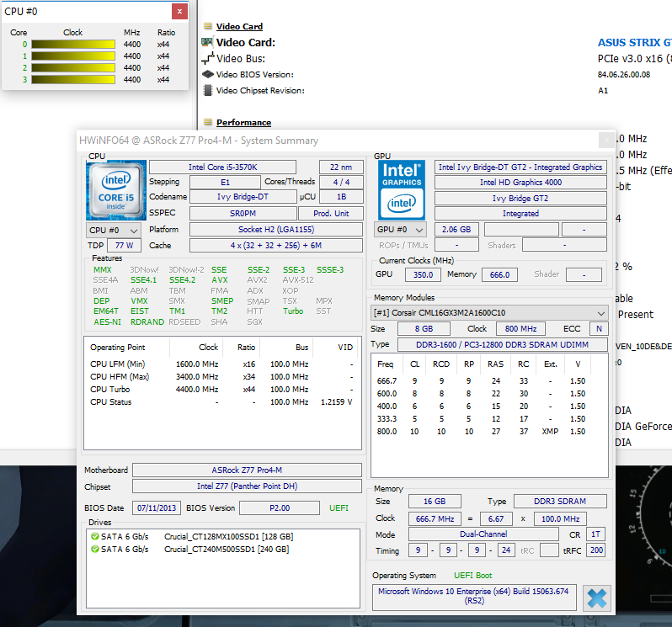This screenshot has width=672, height=627.
Task: Open the GPU #0 selector dropdown
Action: 400,230
